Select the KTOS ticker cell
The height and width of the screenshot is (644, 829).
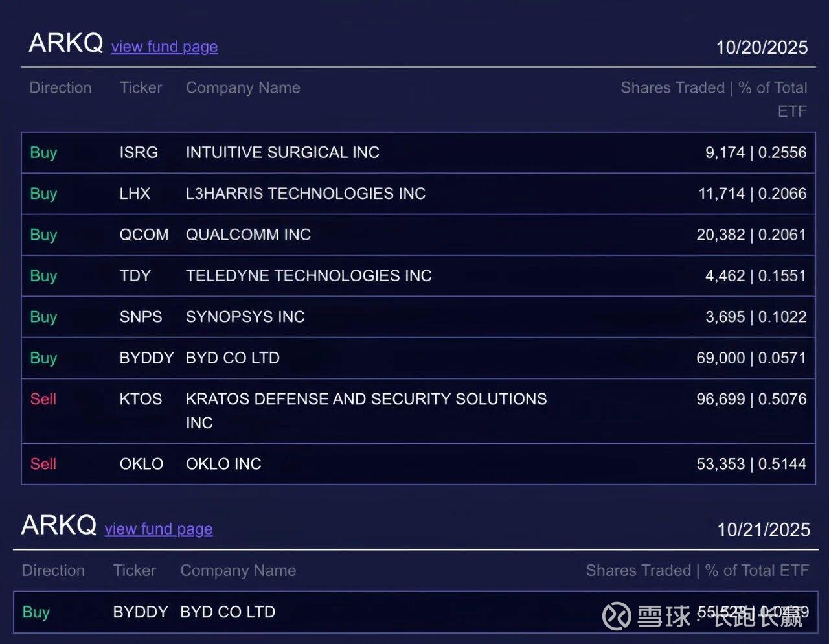click(141, 398)
